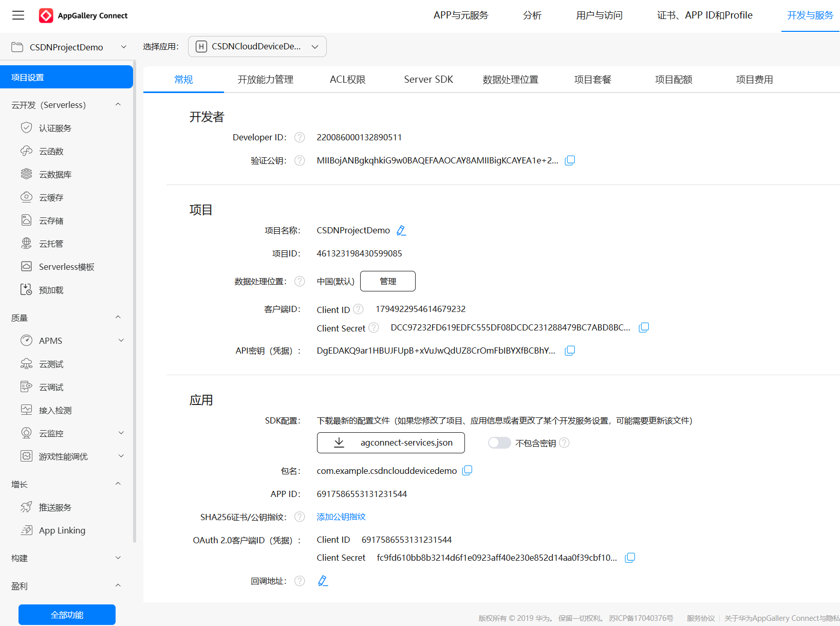This screenshot has width=840, height=626.
Task: Edit the project name CSDNProjectDemo
Action: tap(401, 230)
